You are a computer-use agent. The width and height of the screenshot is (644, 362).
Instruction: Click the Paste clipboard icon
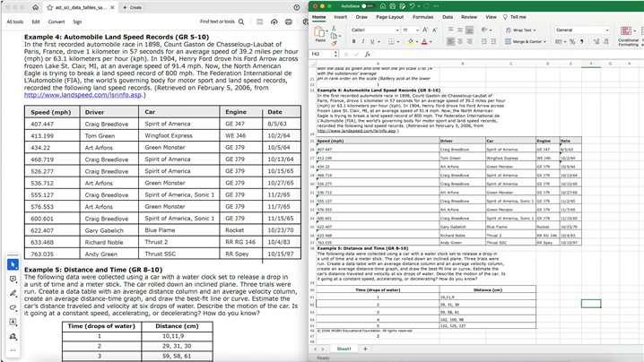pos(320,32)
